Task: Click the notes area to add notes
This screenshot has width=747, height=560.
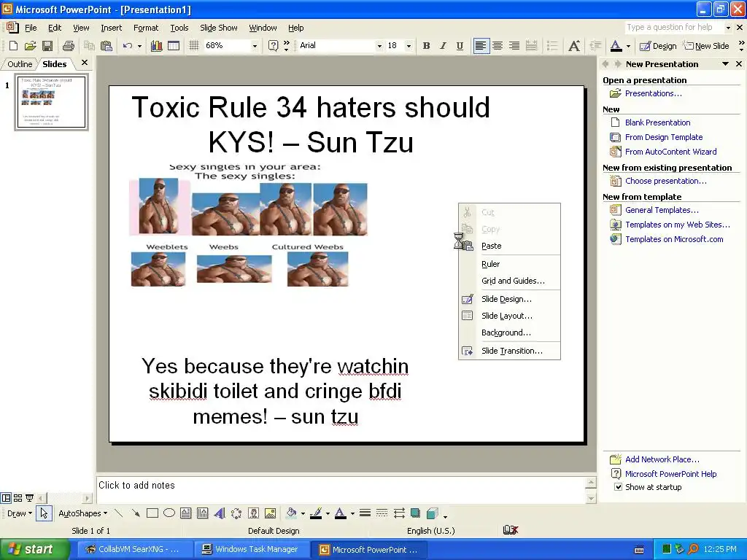Action: point(340,489)
